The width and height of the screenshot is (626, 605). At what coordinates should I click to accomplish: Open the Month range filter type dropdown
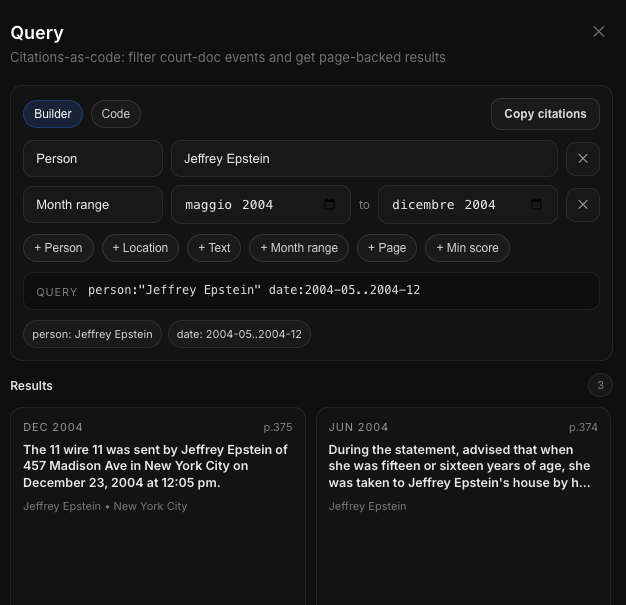click(x=93, y=204)
